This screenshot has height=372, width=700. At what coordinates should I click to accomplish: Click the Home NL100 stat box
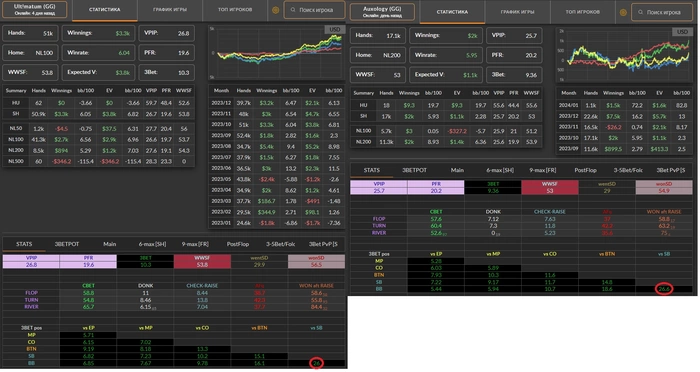30,53
